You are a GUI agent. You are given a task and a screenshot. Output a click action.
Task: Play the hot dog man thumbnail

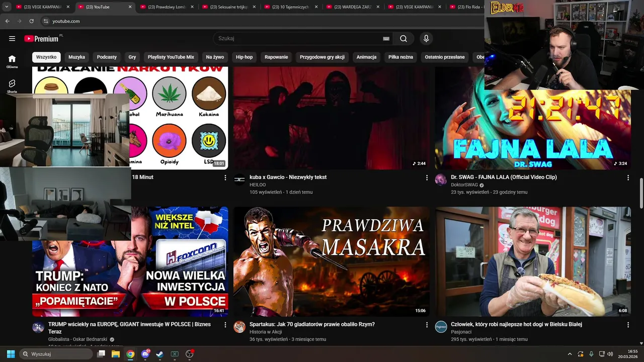[x=533, y=261]
